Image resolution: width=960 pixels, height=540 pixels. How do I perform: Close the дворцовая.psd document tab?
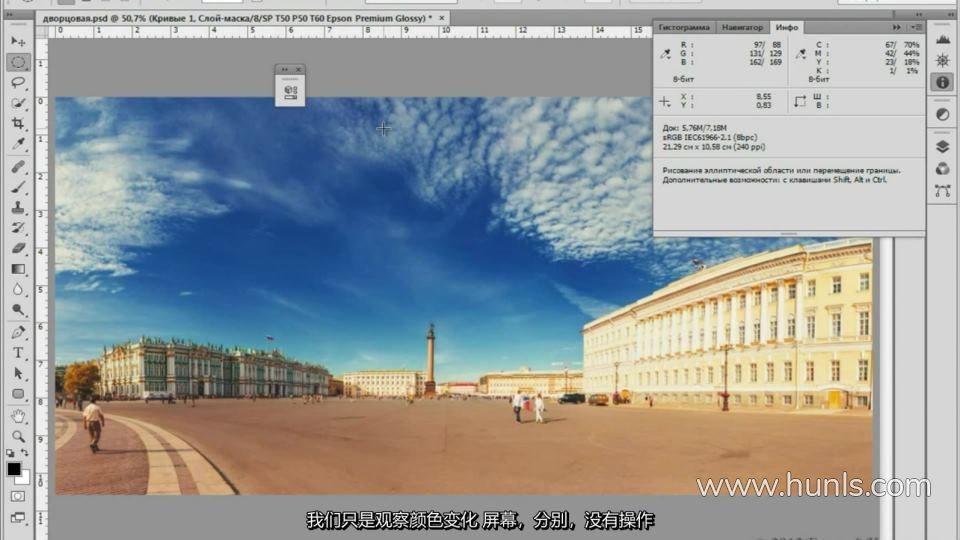tap(441, 18)
